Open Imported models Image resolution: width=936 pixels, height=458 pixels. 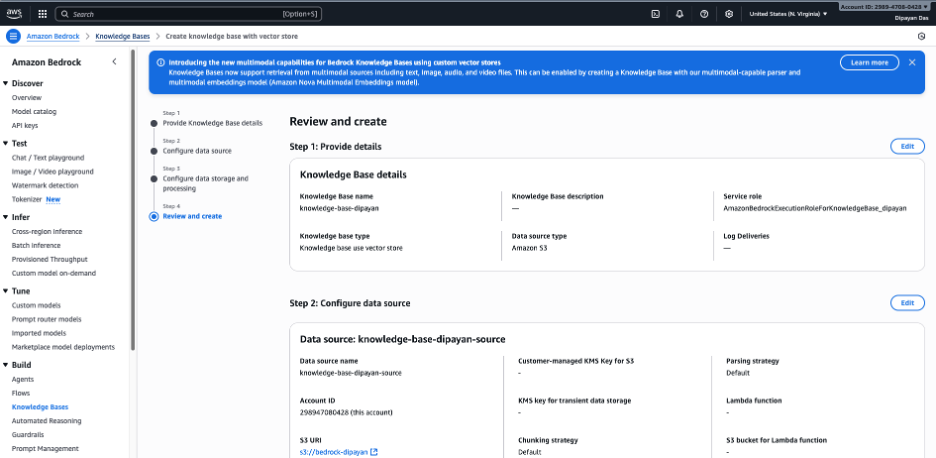pos(39,333)
